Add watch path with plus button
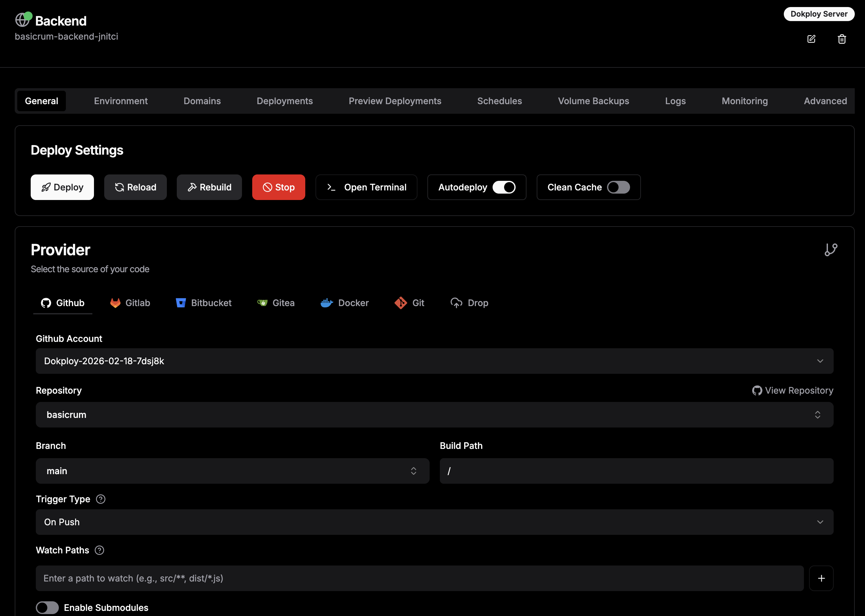This screenshot has height=616, width=865. [x=822, y=578]
